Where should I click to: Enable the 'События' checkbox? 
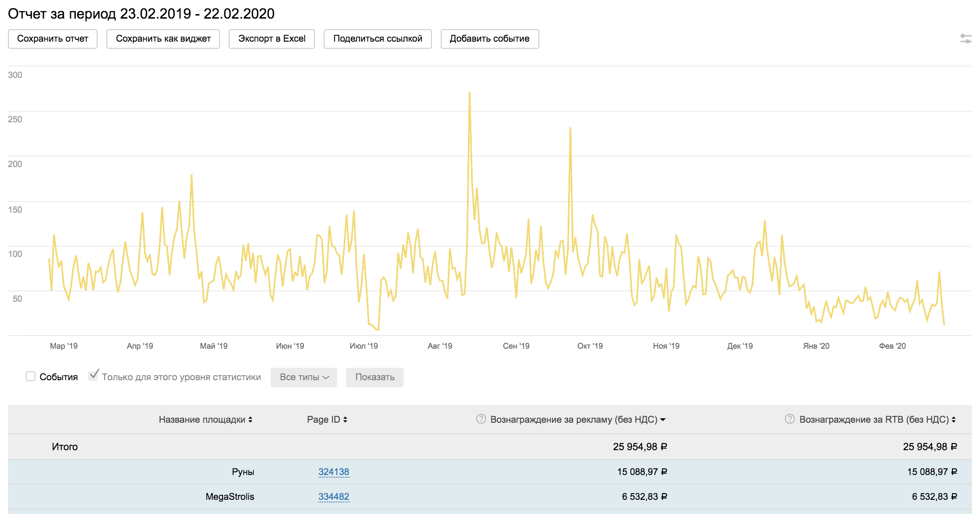click(x=31, y=376)
